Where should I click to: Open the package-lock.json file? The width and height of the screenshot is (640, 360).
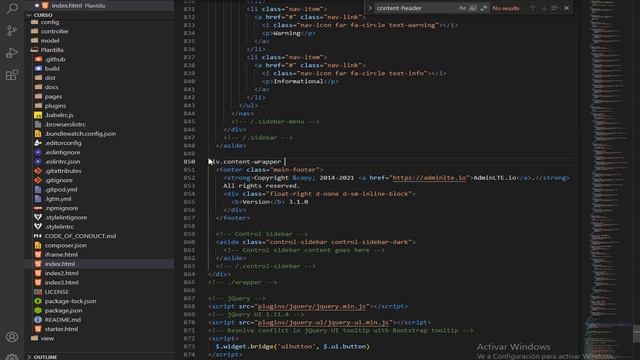click(70, 301)
